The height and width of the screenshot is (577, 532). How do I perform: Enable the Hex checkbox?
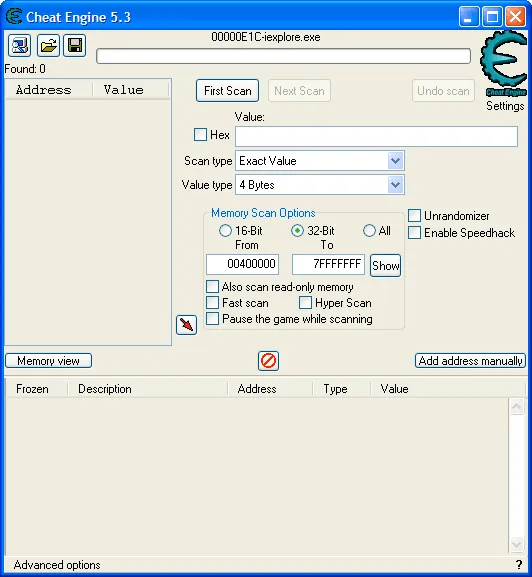(201, 135)
